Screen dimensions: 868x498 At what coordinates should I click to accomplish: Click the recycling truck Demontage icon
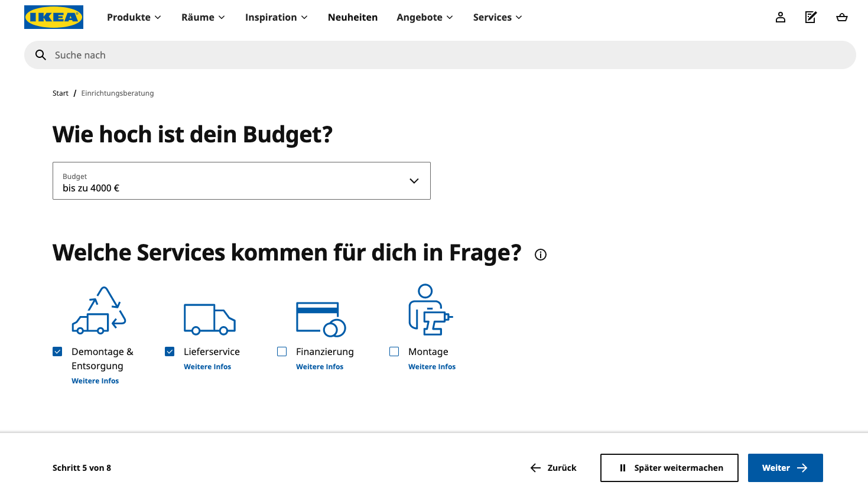[99, 310]
